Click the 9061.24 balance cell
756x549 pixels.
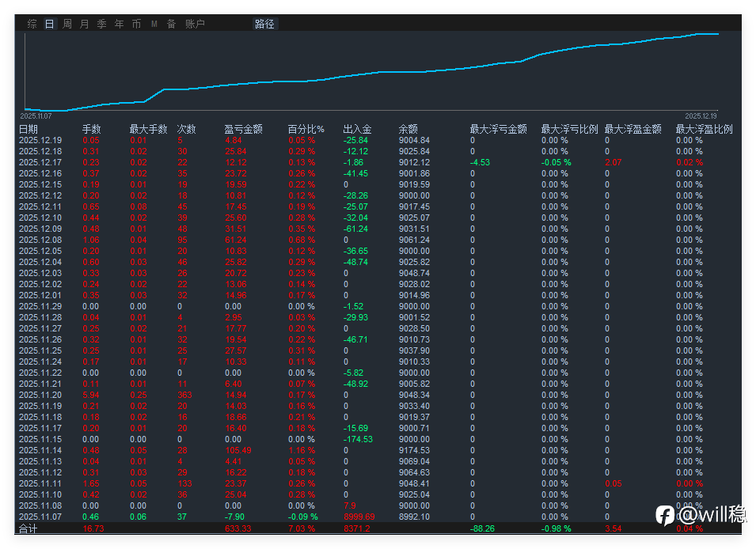(414, 240)
